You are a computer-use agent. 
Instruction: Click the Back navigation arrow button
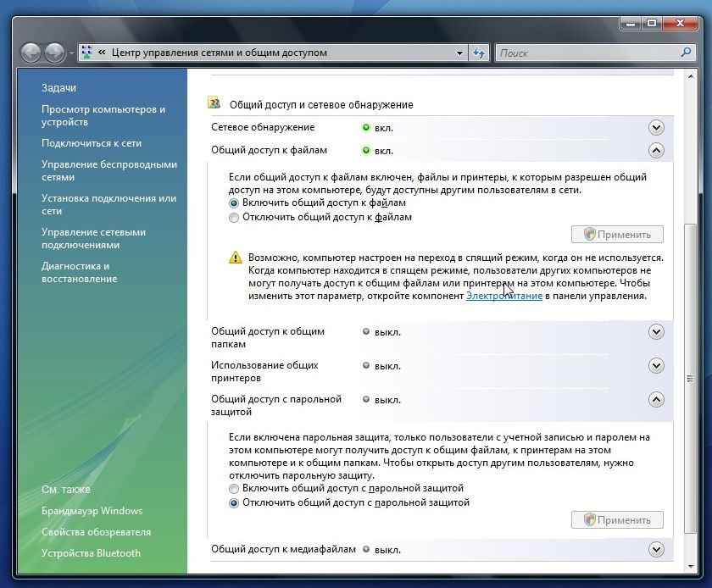pos(32,53)
